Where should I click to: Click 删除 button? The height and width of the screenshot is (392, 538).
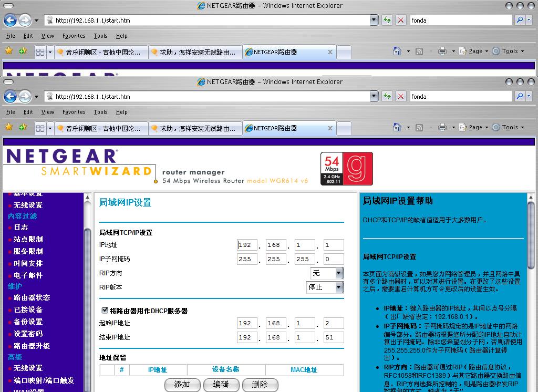tap(260, 385)
